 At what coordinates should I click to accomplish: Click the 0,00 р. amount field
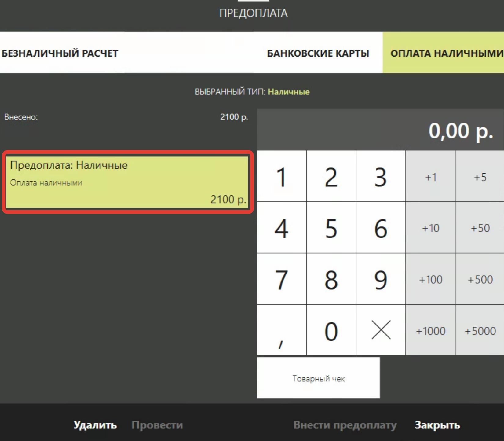380,130
